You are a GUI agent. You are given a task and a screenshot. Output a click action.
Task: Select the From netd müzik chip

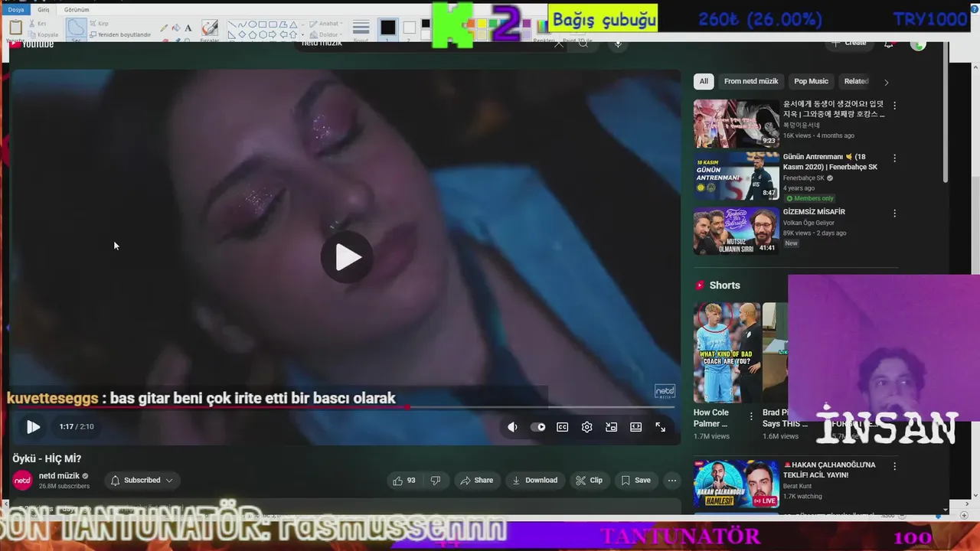tap(751, 82)
